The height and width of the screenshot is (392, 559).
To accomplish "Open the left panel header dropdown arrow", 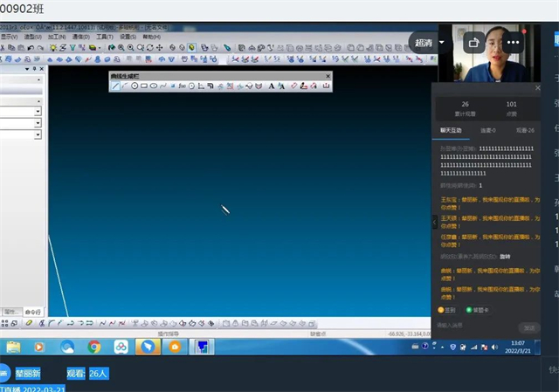I will point(27,69).
